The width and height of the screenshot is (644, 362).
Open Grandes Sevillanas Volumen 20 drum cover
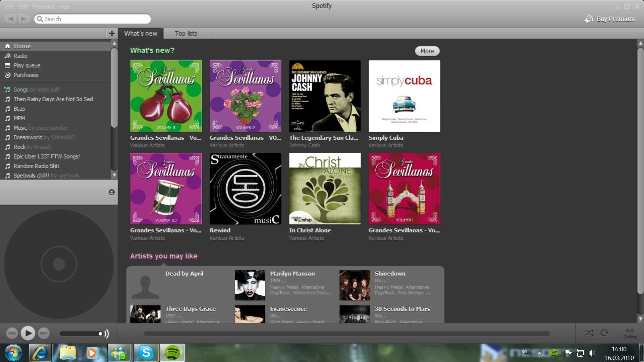click(166, 189)
